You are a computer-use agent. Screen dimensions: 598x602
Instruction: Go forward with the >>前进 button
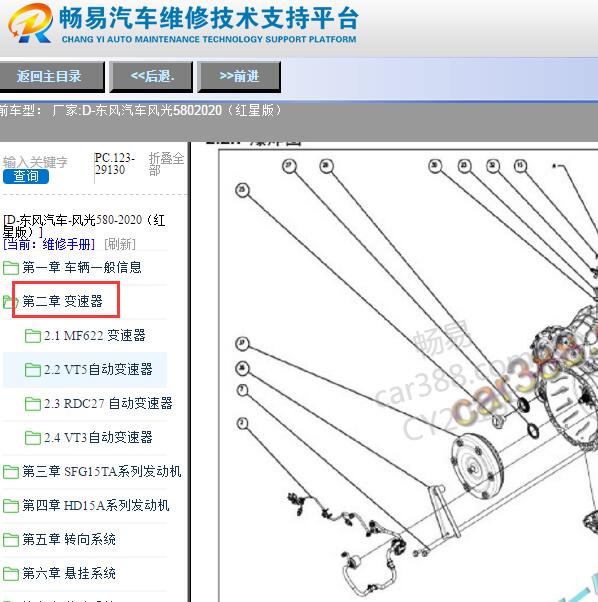coord(239,76)
